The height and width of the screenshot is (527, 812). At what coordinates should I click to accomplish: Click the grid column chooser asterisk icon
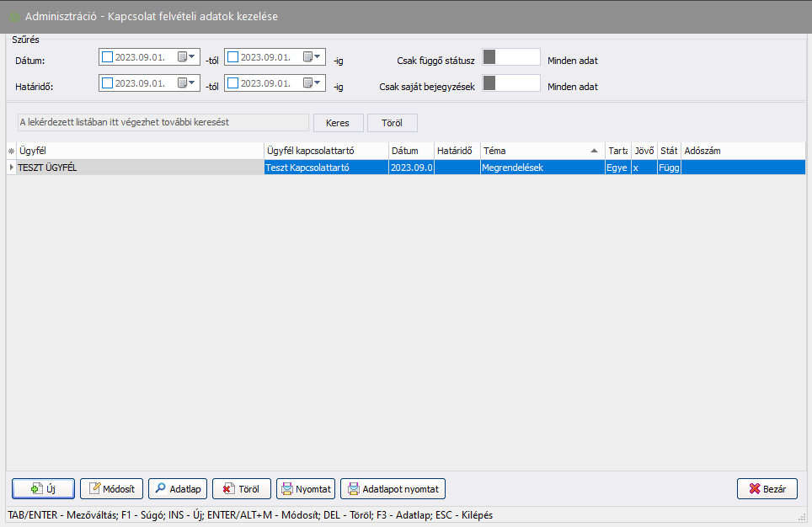[11, 151]
